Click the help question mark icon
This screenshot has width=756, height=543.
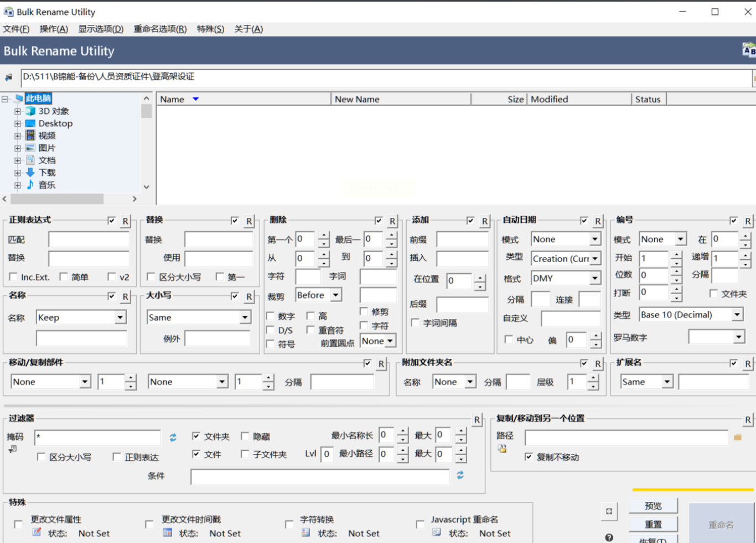coord(609,537)
